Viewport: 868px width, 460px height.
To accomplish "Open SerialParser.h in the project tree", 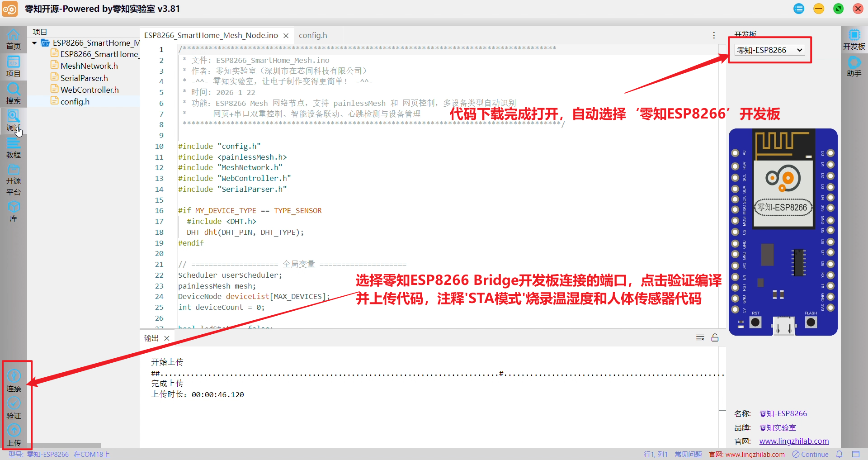I will coord(84,78).
